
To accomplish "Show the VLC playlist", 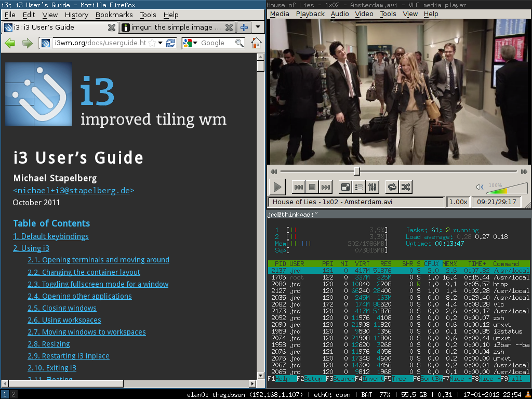I will point(358,187).
